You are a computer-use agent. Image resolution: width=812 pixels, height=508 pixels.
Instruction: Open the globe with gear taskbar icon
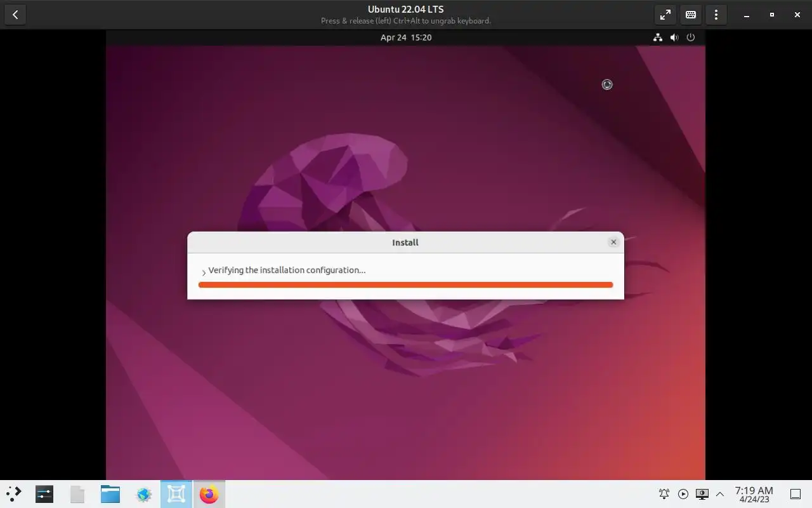point(143,494)
